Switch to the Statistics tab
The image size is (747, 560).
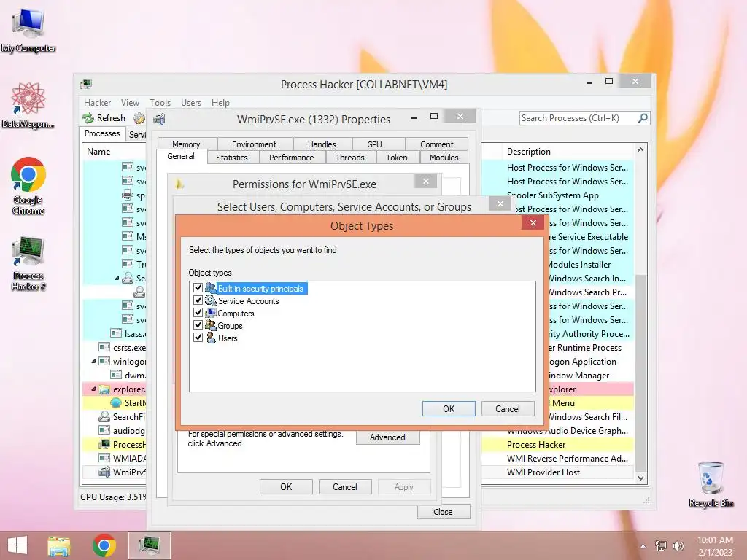[232, 157]
